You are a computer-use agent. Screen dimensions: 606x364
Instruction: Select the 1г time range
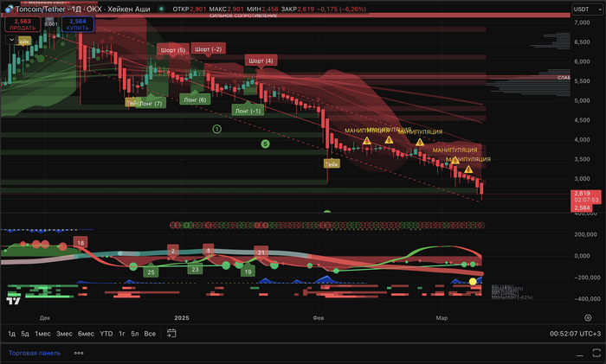point(122,334)
